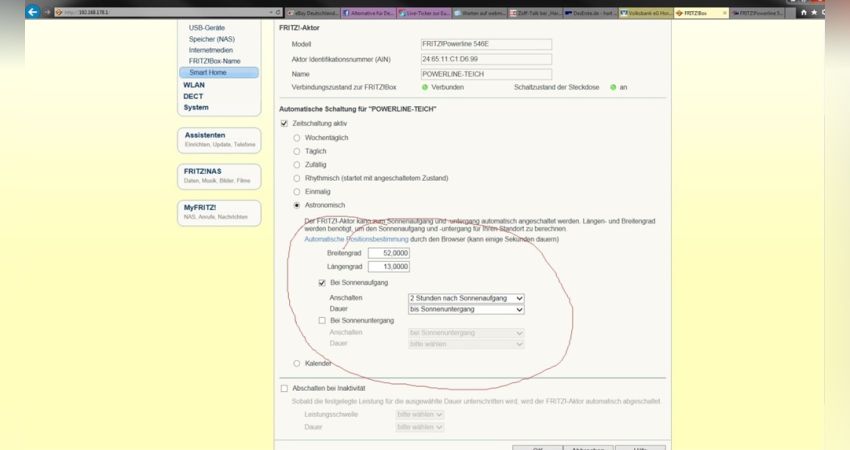Select the Astronomisch radio option
Screen dimensions: 850x450
(297, 205)
